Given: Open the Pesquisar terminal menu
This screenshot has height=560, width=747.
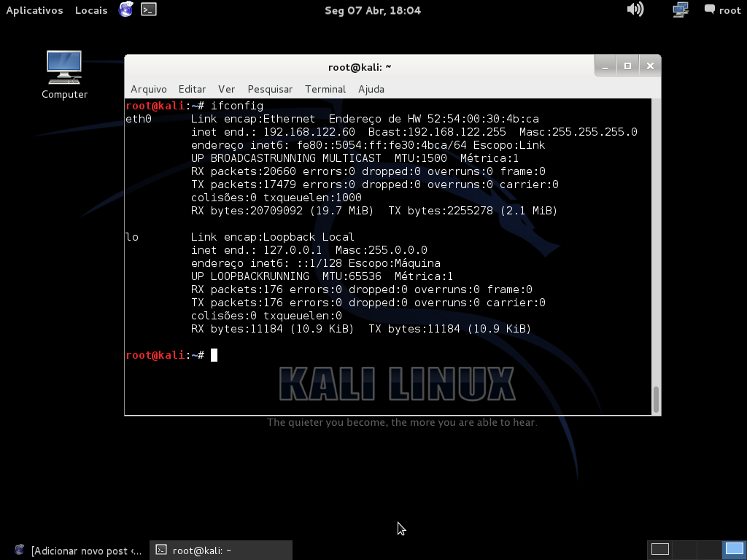Looking at the screenshot, I should (270, 89).
